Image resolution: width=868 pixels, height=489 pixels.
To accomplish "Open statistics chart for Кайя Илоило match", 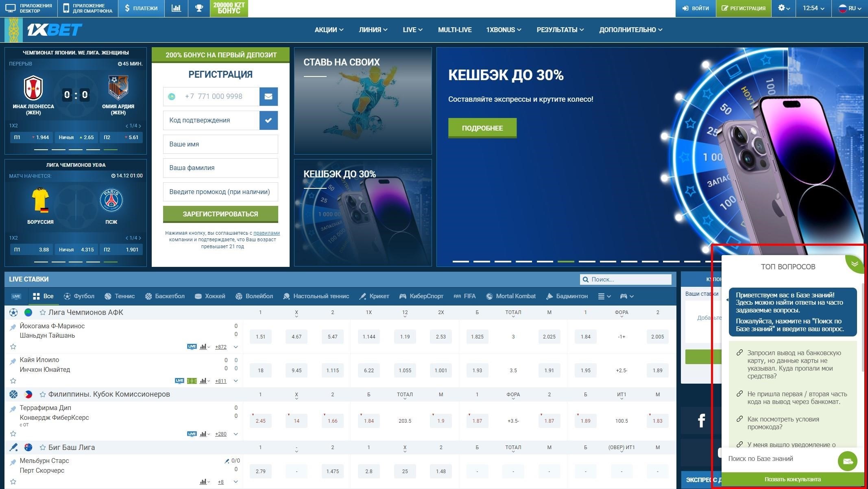I will click(205, 381).
